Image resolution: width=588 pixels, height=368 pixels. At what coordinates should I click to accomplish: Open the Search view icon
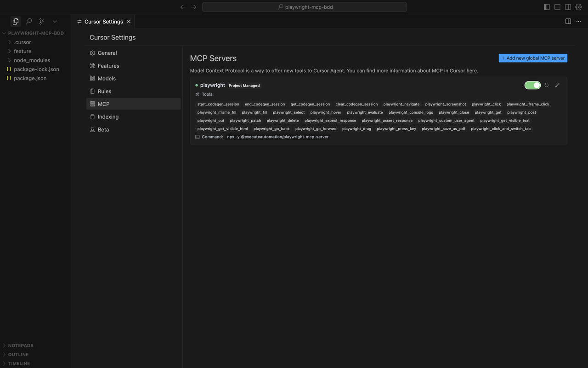[x=29, y=21]
